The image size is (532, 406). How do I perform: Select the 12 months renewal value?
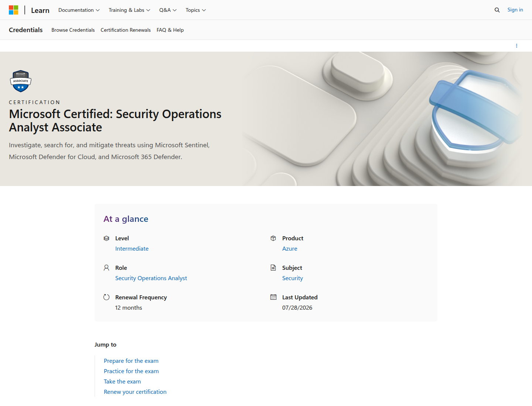point(129,308)
